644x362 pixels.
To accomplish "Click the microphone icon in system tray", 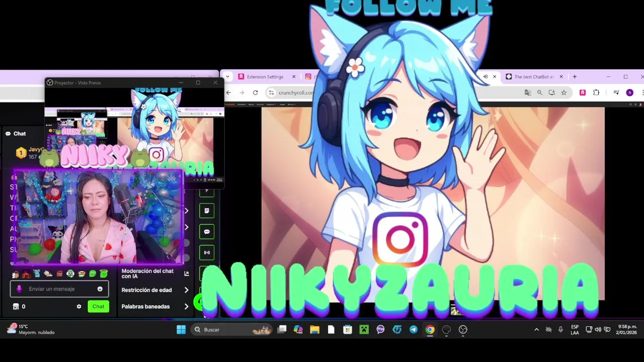I will pyautogui.click(x=560, y=330).
